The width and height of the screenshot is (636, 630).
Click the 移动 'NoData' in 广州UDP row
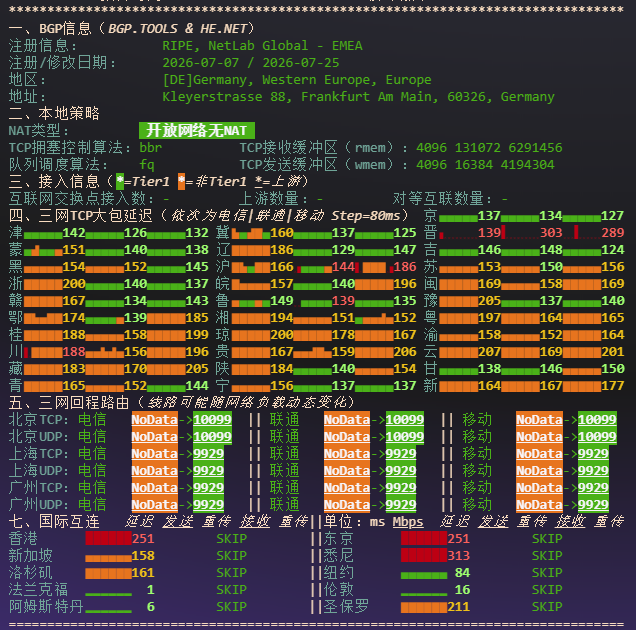click(x=539, y=505)
